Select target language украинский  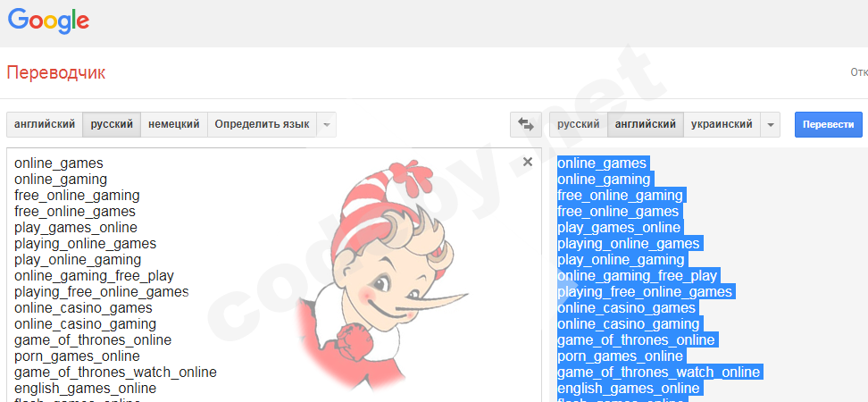pos(722,124)
